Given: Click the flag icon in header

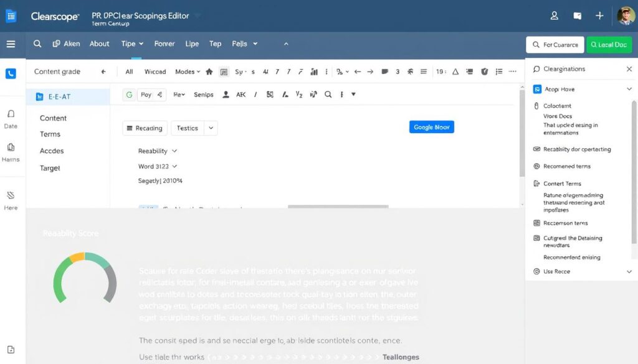Looking at the screenshot, I should [578, 16].
